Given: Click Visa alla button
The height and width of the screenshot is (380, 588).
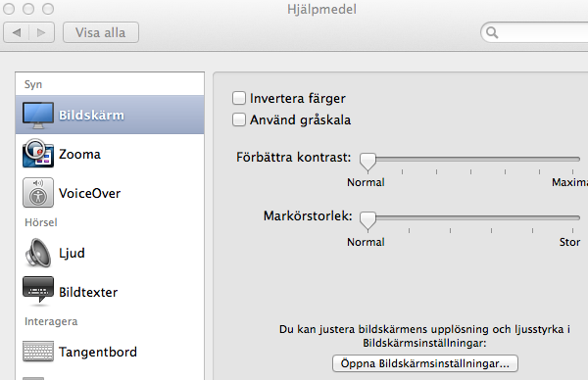Looking at the screenshot, I should tap(101, 32).
